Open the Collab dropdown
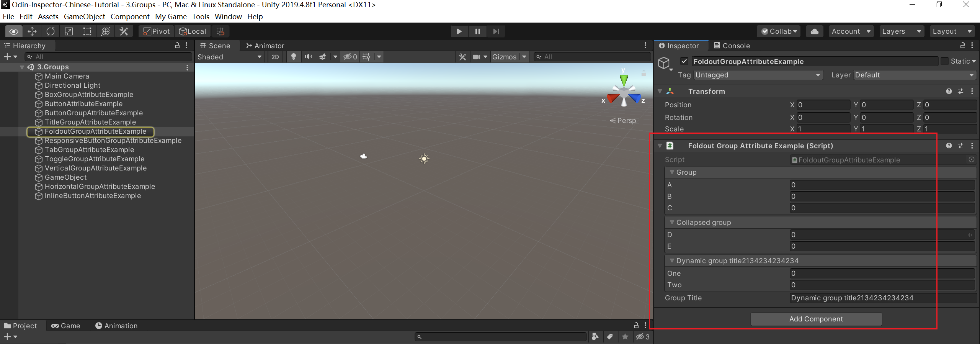This screenshot has width=980, height=344. tap(779, 31)
